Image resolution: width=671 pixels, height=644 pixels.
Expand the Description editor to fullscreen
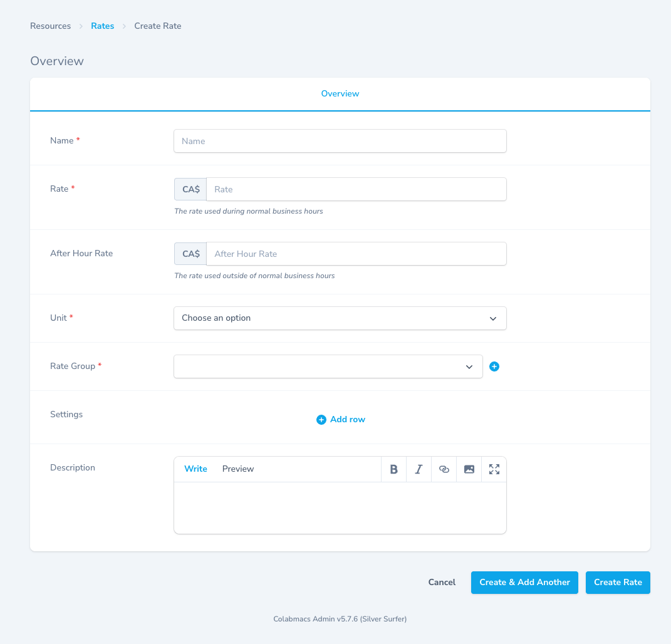coord(494,469)
